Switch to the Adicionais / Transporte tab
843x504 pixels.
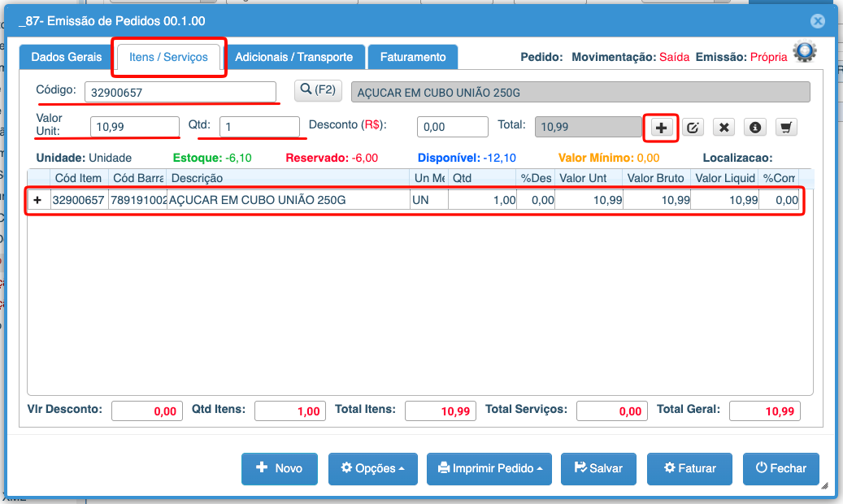(293, 57)
